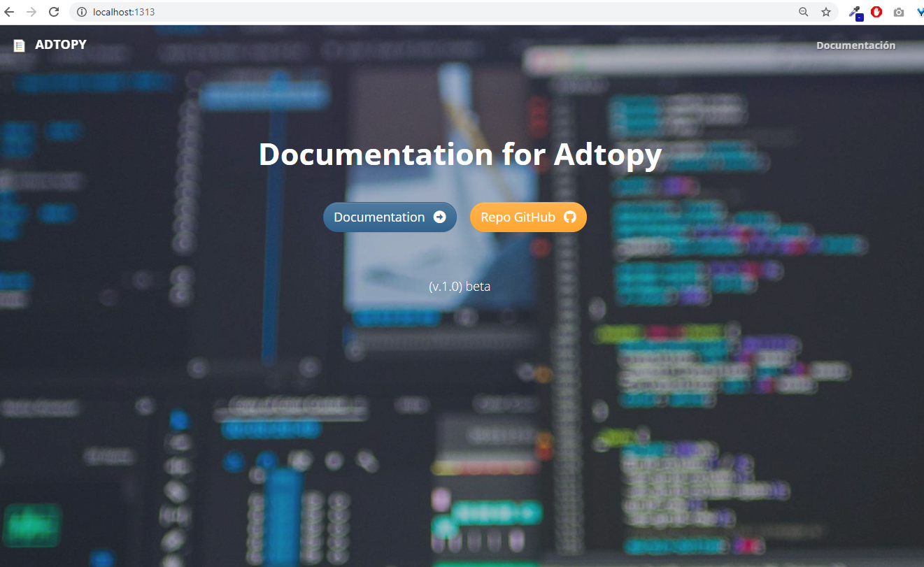The image size is (924, 567).
Task: Reload the localhost page
Action: 54,12
